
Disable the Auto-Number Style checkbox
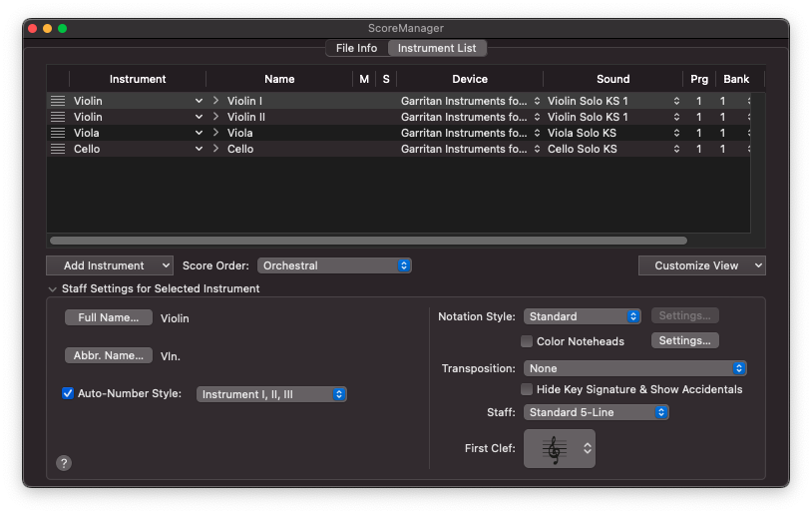pos(68,393)
